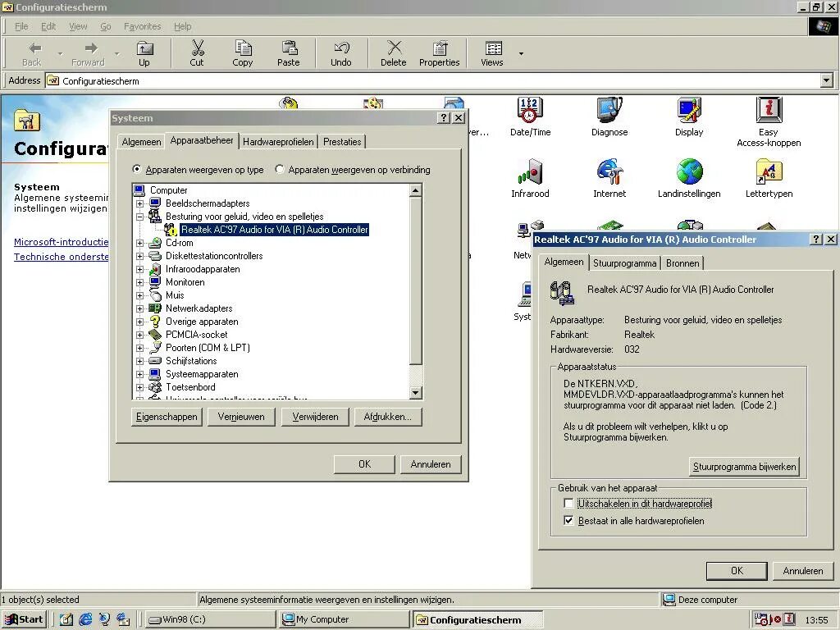Click the Undo toolbar icon
Image resolution: width=840 pixels, height=630 pixels.
340,53
